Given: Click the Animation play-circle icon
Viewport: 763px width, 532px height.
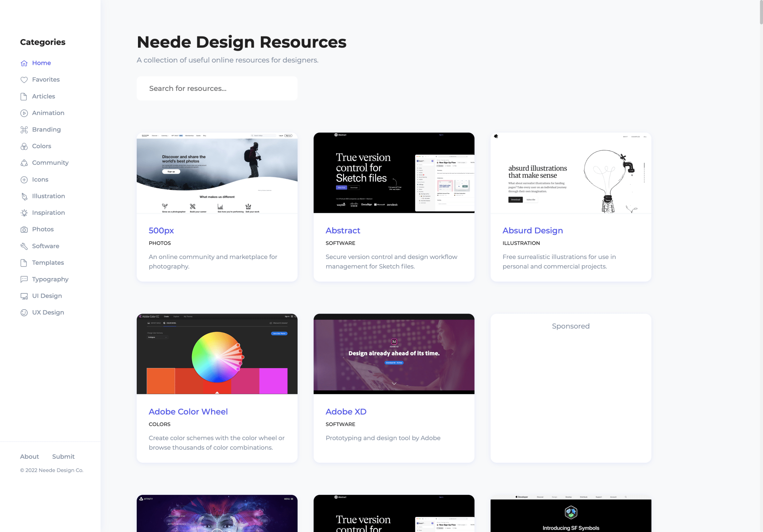Looking at the screenshot, I should click(24, 113).
